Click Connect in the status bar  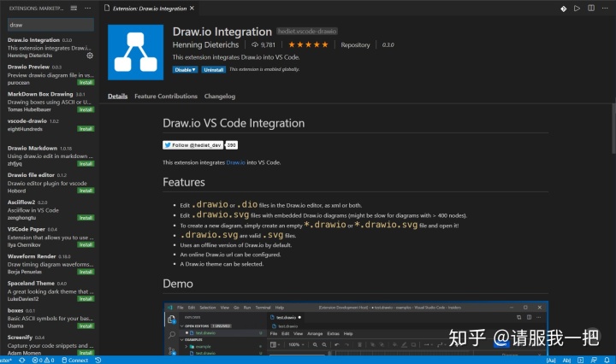[74, 360]
